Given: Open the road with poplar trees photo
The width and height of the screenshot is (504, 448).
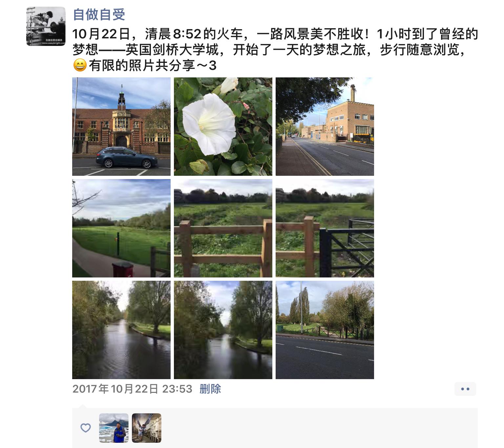Looking at the screenshot, I should point(325,330).
